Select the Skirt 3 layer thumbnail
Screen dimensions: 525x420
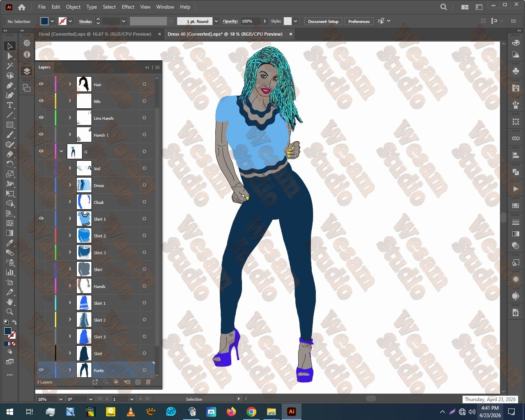84,336
